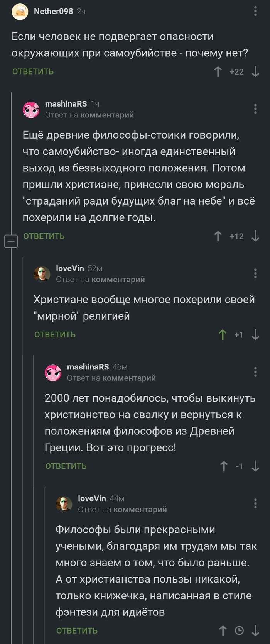This screenshot has width=270, height=644.
Task: Open mashinaRS username profile at 46м comment
Action: coord(88,367)
